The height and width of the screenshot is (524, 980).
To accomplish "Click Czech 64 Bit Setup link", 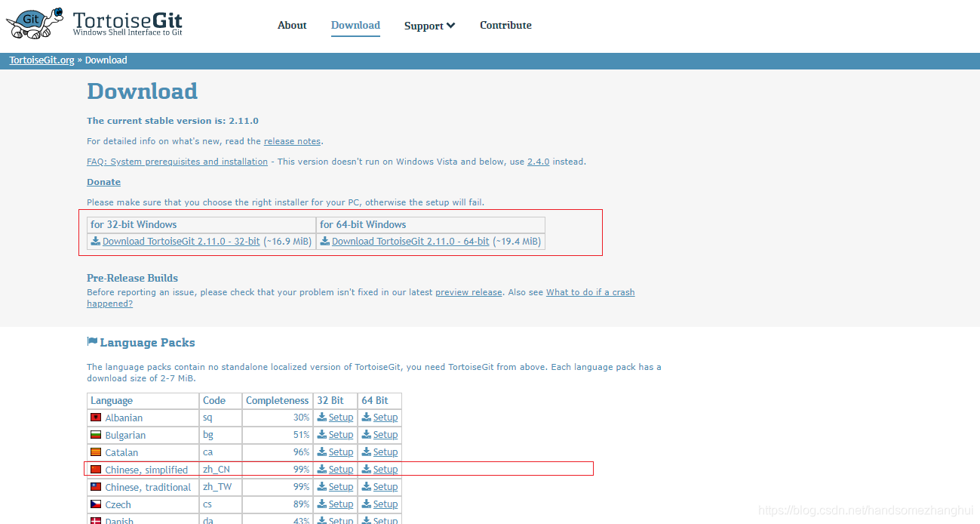I will [386, 504].
